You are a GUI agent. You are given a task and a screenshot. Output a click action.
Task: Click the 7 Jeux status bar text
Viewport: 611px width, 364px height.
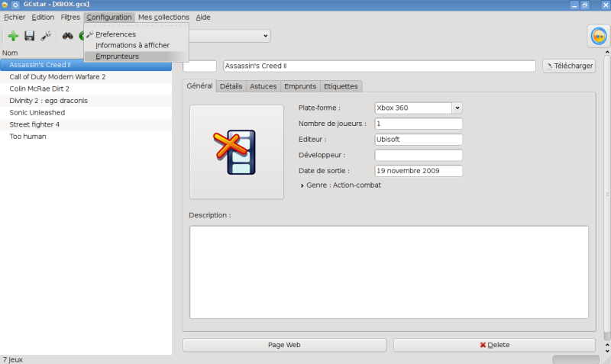click(13, 359)
